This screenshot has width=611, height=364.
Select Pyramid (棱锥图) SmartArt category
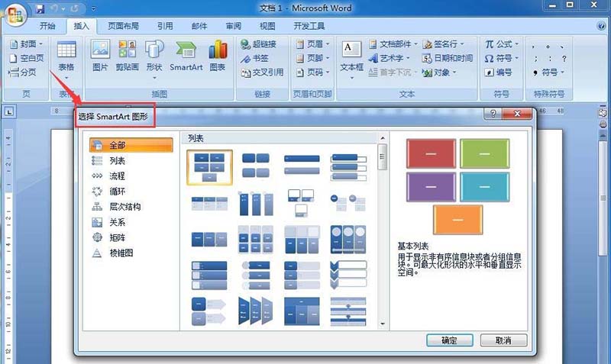131,253
